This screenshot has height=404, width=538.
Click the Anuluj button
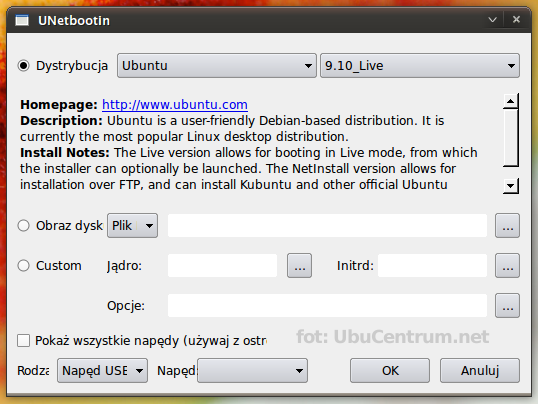click(x=480, y=371)
